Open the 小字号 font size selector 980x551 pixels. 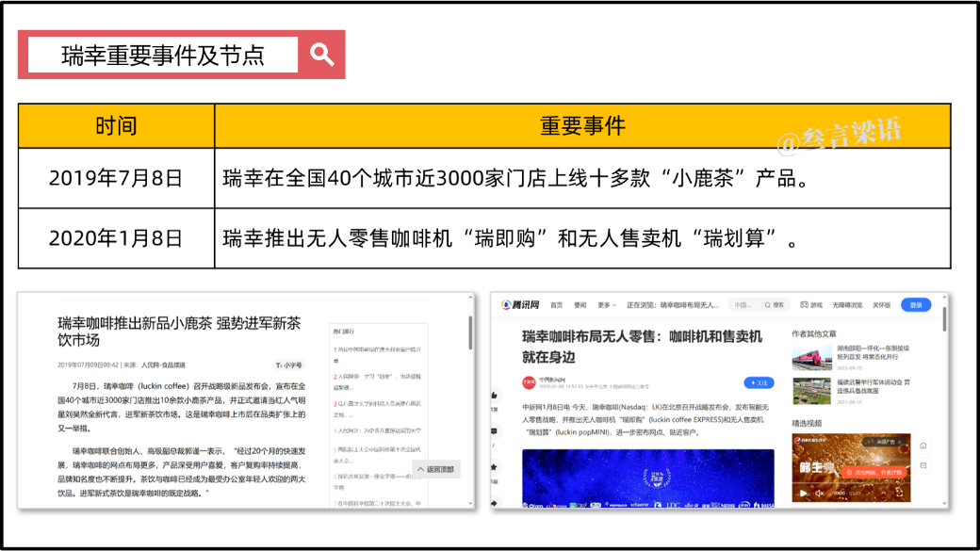click(x=289, y=365)
